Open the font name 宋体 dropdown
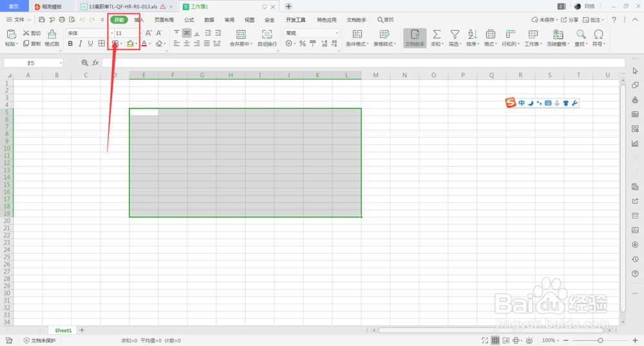Screen dimensions: 644x346 coord(111,33)
